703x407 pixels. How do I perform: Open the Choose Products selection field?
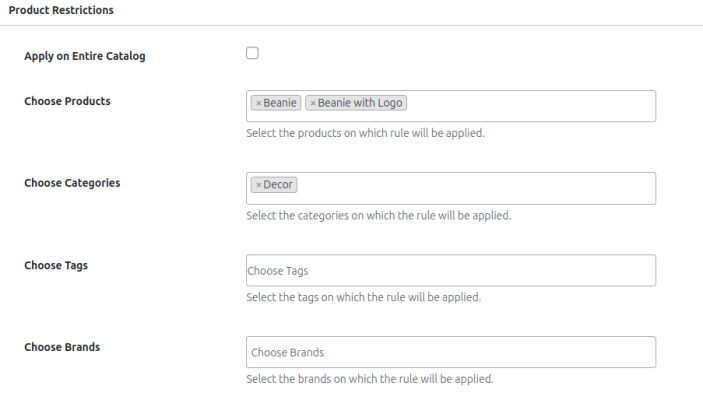[530, 104]
